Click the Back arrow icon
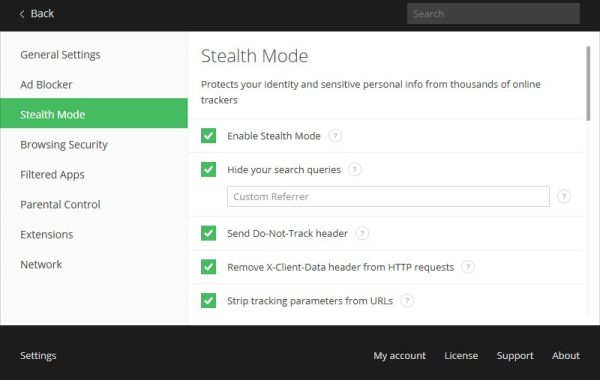 (22, 14)
